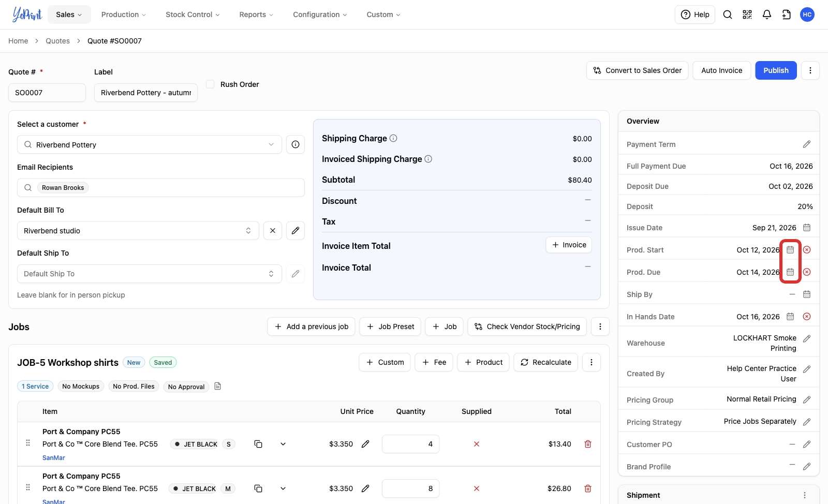
Task: Go to Quotes breadcrumb link
Action: (57, 41)
